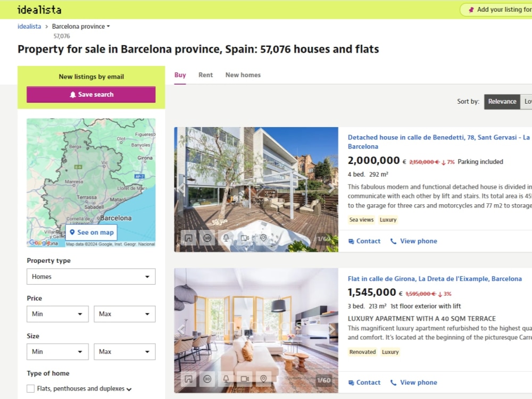Click 1/60 photo counter
Viewport: 532px width, 399px height.
[324, 380]
